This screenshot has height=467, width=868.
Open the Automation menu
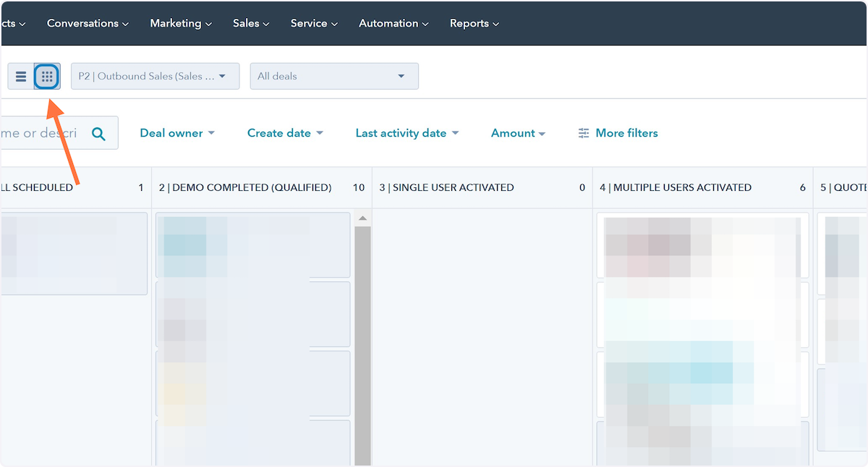(393, 23)
